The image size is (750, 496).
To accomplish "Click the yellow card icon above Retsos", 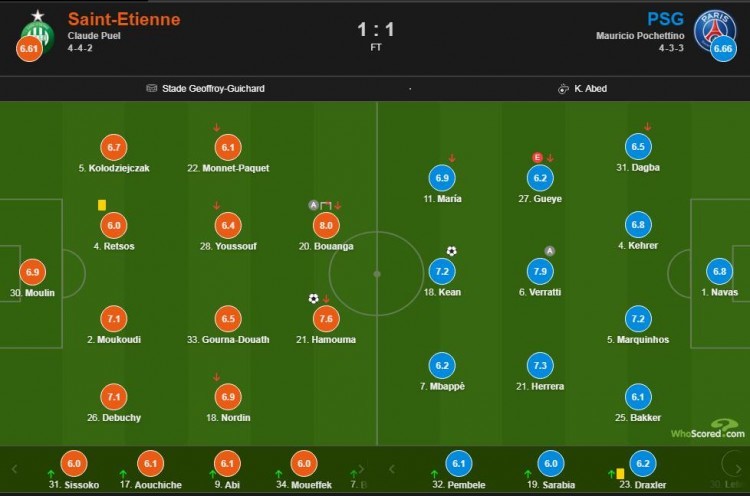I will [x=102, y=205].
